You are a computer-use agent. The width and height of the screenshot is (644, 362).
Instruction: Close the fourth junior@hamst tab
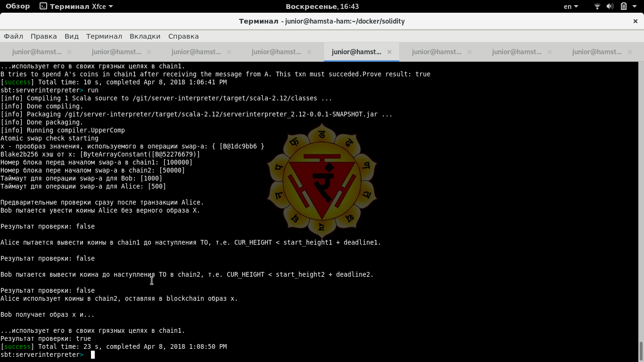(309, 52)
